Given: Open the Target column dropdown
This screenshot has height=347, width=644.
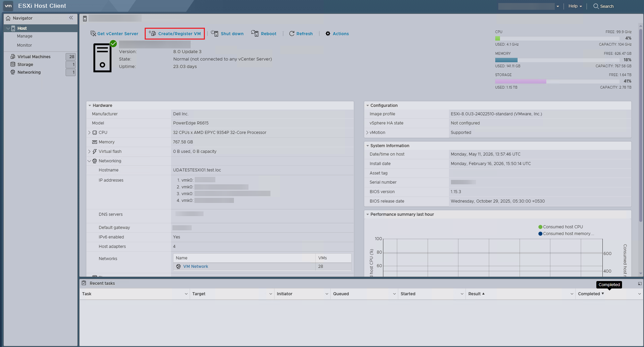Looking at the screenshot, I should point(270,294).
